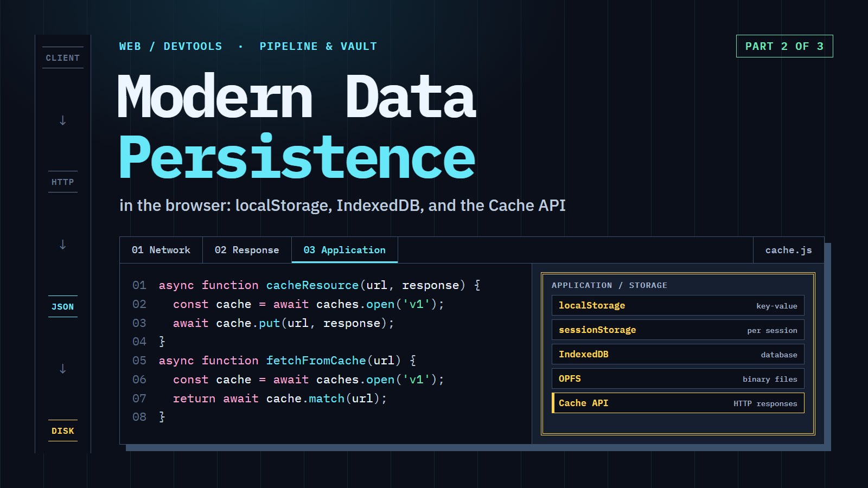Switch to the 01 Network tab
This screenshot has height=488, width=868.
pyautogui.click(x=161, y=250)
